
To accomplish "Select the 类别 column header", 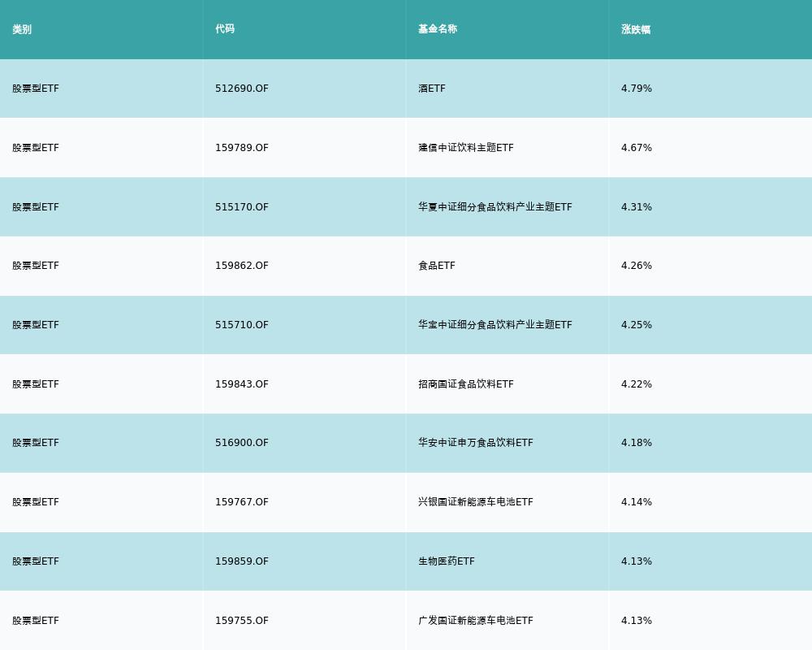I will tap(22, 29).
